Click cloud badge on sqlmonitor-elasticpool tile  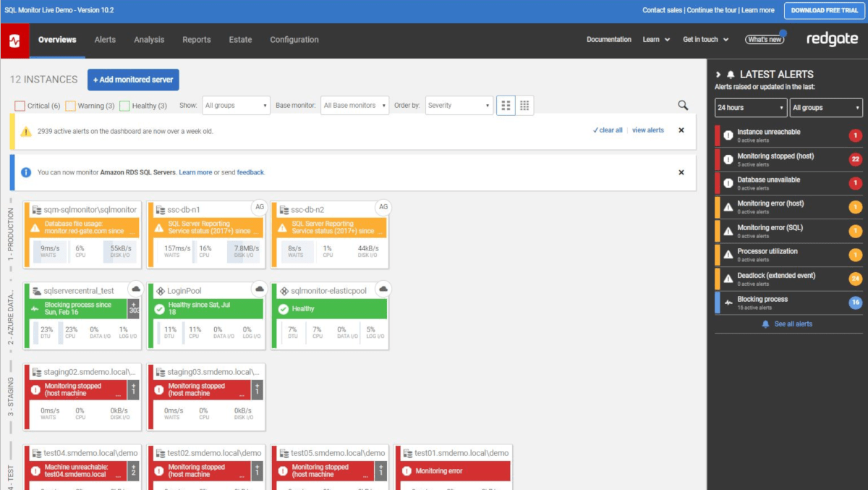tap(383, 288)
